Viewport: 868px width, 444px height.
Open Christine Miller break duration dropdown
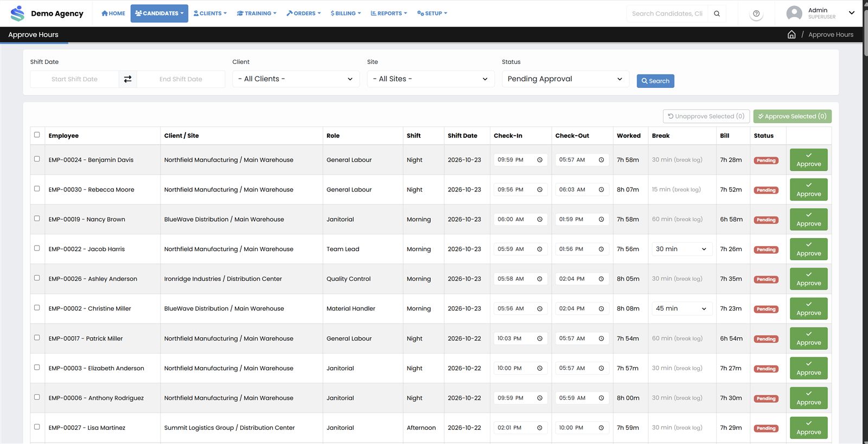681,309
